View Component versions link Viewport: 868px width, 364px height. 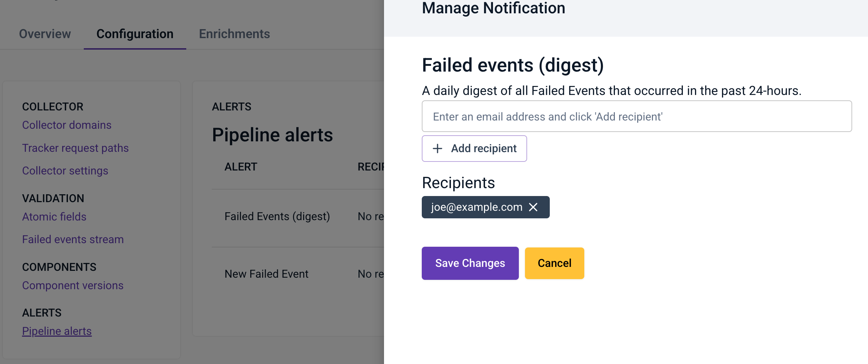(x=73, y=286)
